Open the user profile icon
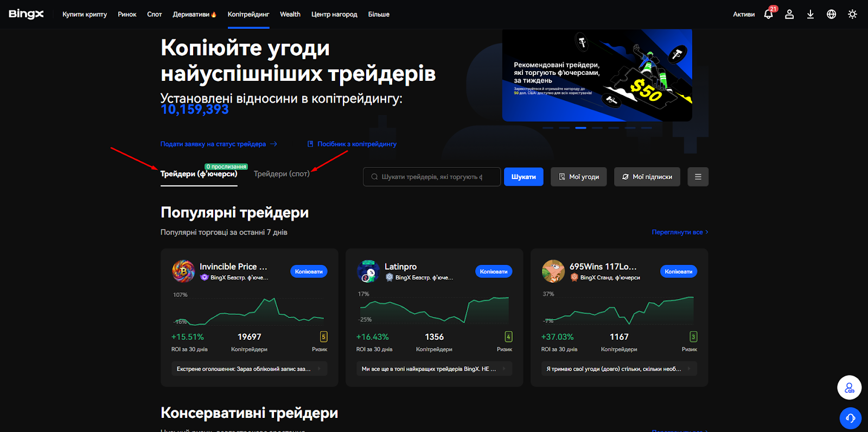This screenshot has width=868, height=432. pyautogui.click(x=789, y=14)
